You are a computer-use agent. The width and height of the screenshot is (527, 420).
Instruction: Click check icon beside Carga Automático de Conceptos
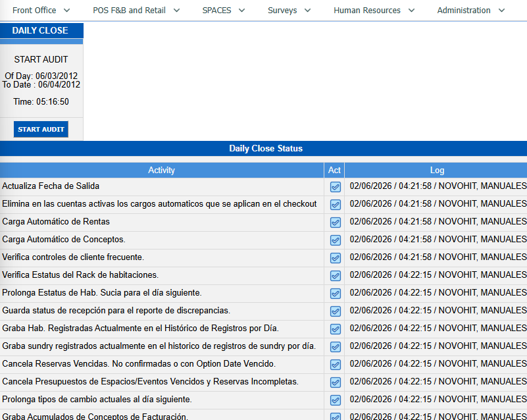[335, 240]
